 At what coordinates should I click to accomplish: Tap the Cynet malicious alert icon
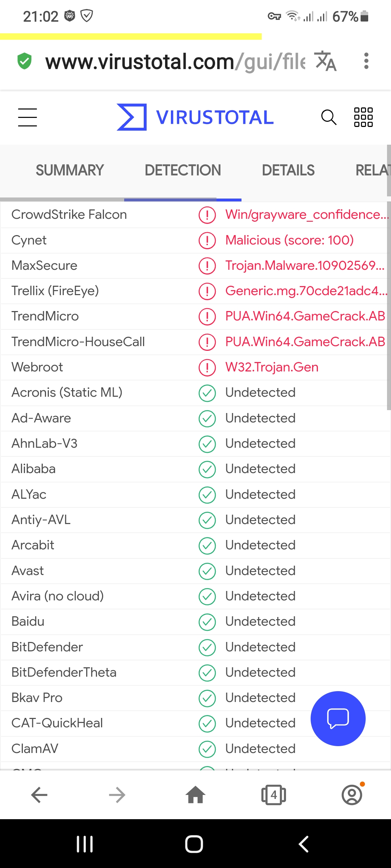point(207,241)
